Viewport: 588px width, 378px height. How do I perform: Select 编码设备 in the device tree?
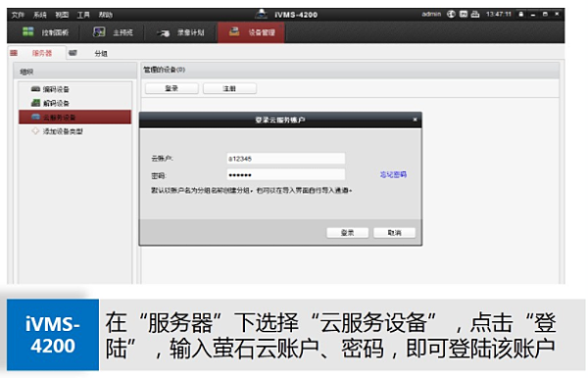56,89
